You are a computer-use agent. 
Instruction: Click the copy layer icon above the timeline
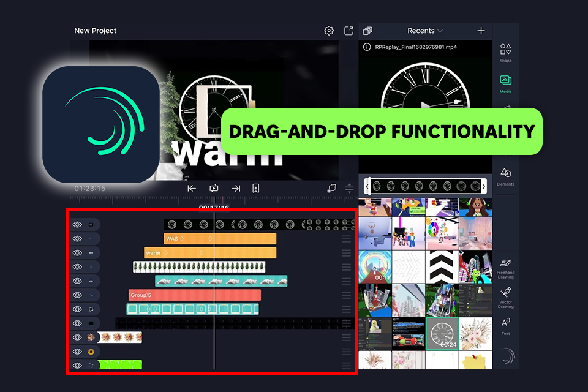[331, 188]
